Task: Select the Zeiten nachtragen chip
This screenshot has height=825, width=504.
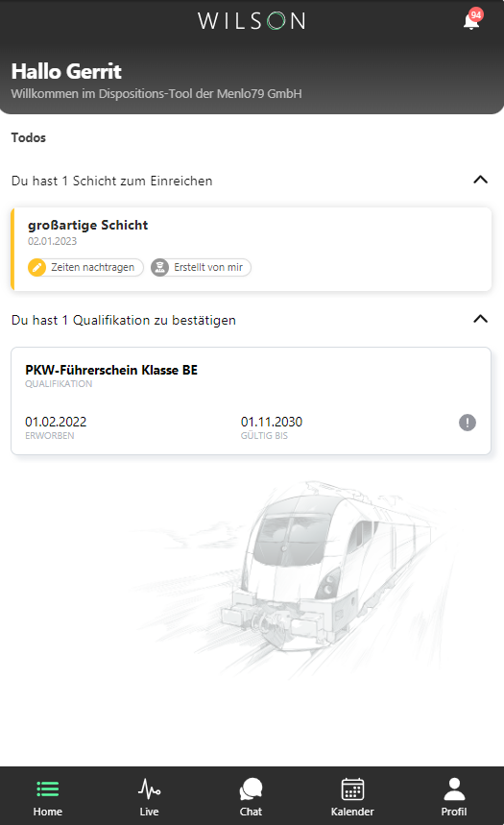Action: [85, 267]
